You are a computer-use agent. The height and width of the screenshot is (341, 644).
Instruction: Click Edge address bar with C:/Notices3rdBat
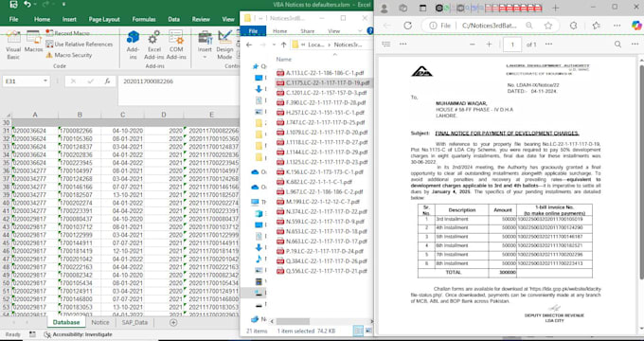(489, 26)
